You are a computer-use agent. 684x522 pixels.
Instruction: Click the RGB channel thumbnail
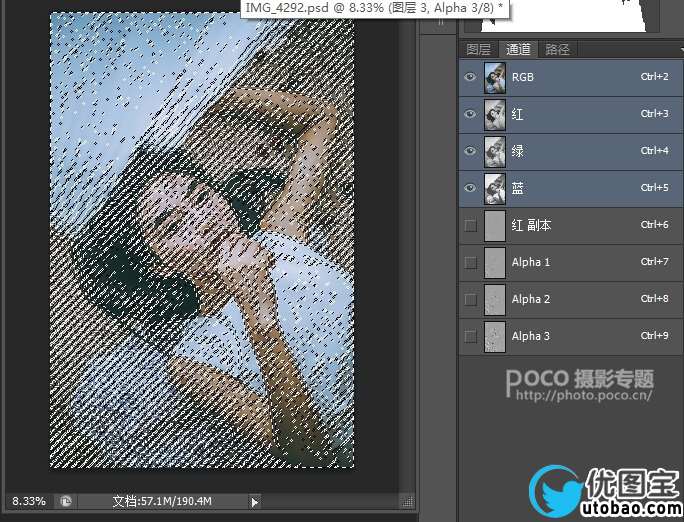click(495, 77)
